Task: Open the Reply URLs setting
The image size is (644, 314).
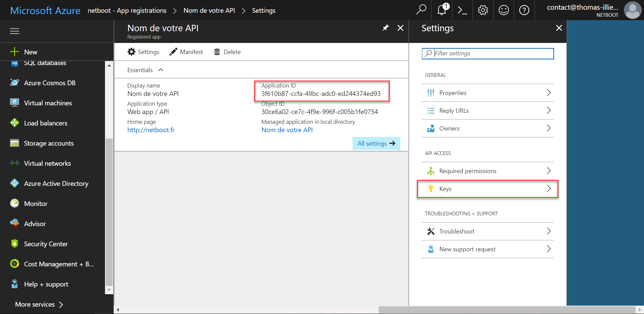Action: pos(488,110)
